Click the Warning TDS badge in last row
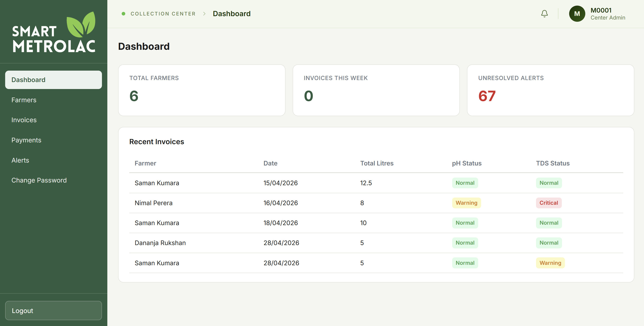Screen dimensions: 644x326 (x=550, y=263)
